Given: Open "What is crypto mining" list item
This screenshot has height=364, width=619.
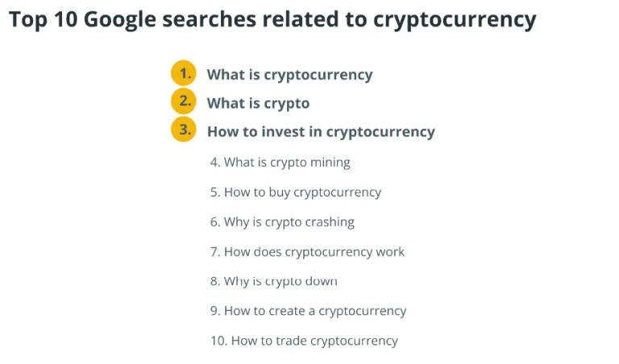Looking at the screenshot, I should (287, 162).
